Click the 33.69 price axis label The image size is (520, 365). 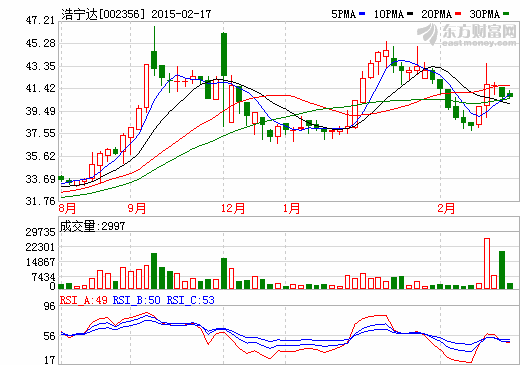point(40,179)
